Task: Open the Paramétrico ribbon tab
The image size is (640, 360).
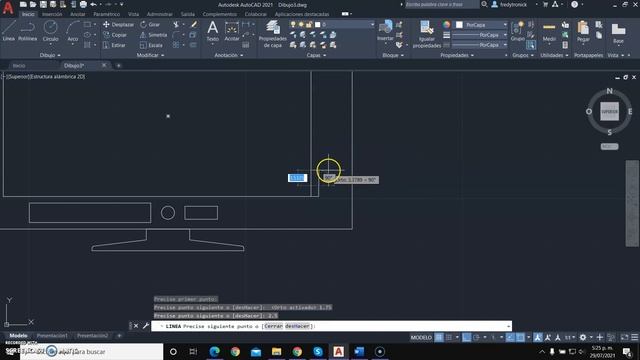Action: (x=107, y=14)
